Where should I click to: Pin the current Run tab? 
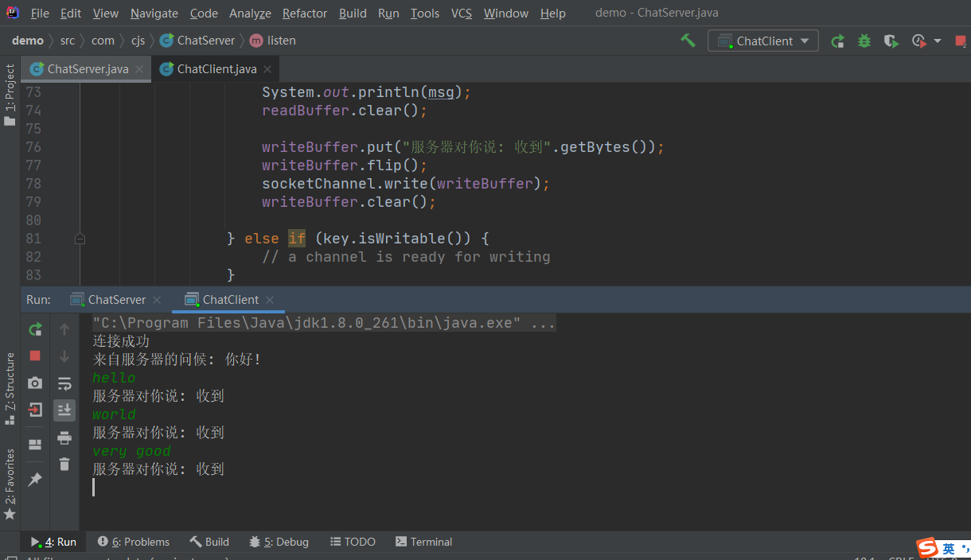click(35, 480)
